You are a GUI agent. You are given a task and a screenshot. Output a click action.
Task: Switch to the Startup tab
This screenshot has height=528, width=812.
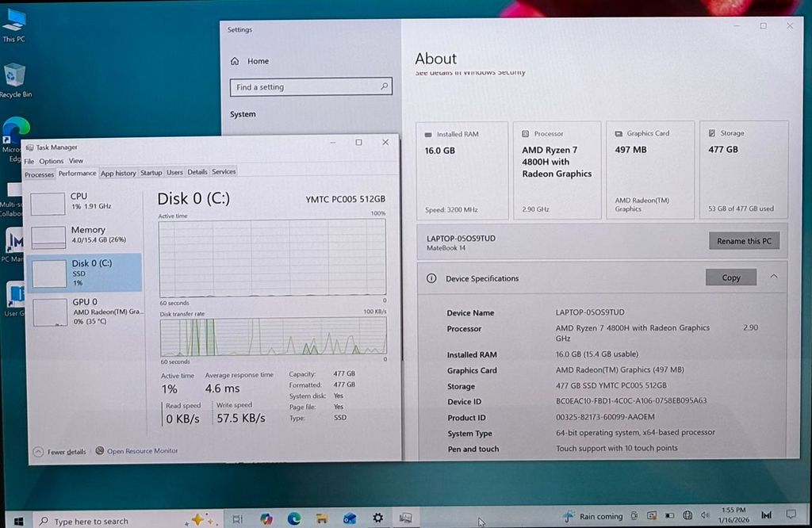(x=151, y=173)
